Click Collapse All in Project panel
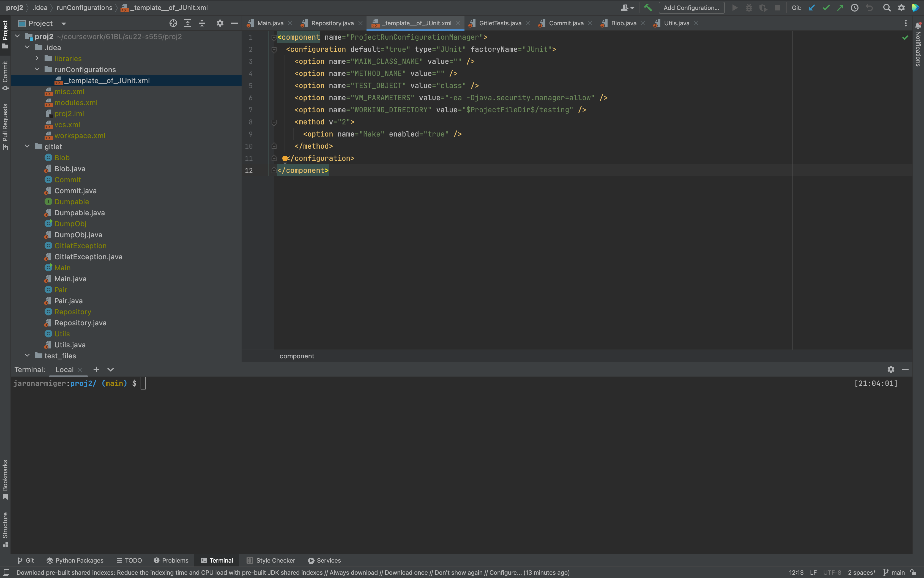This screenshot has height=578, width=924. [202, 23]
